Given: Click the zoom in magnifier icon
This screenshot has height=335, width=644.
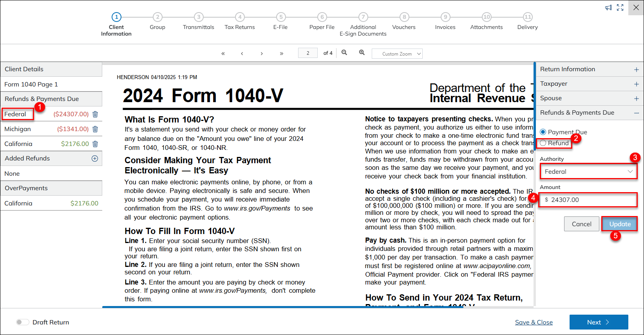Looking at the screenshot, I should pyautogui.click(x=362, y=53).
